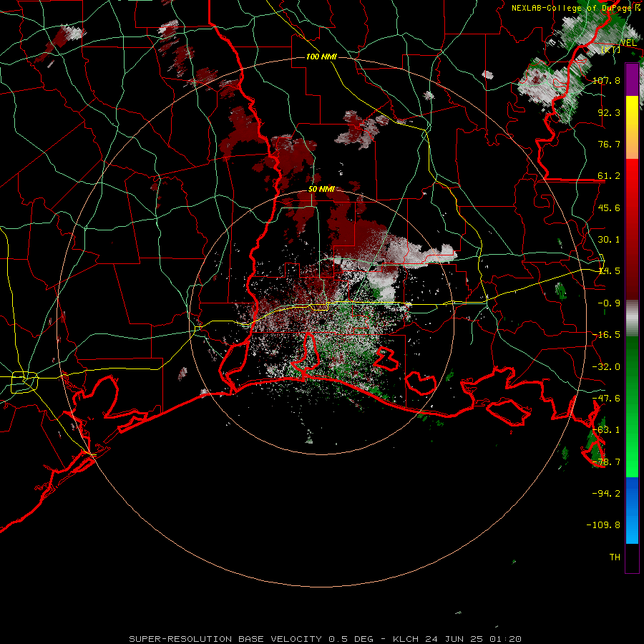Click the -32.0 legend value
Screen dimensions: 644x644
tap(606, 367)
